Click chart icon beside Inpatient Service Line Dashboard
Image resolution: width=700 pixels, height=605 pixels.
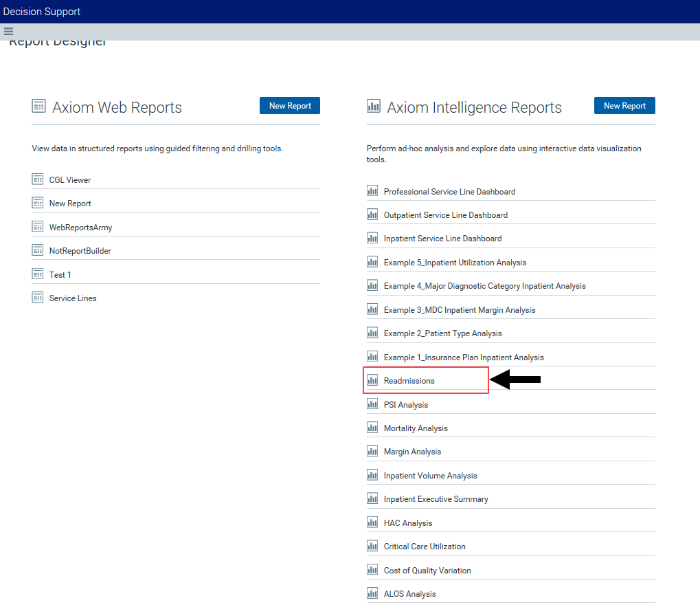[x=372, y=238]
